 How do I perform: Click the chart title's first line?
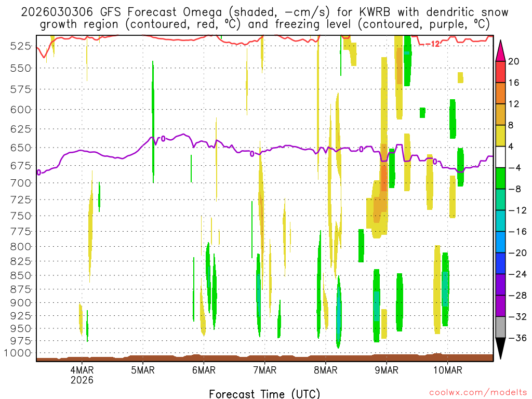click(264, 12)
